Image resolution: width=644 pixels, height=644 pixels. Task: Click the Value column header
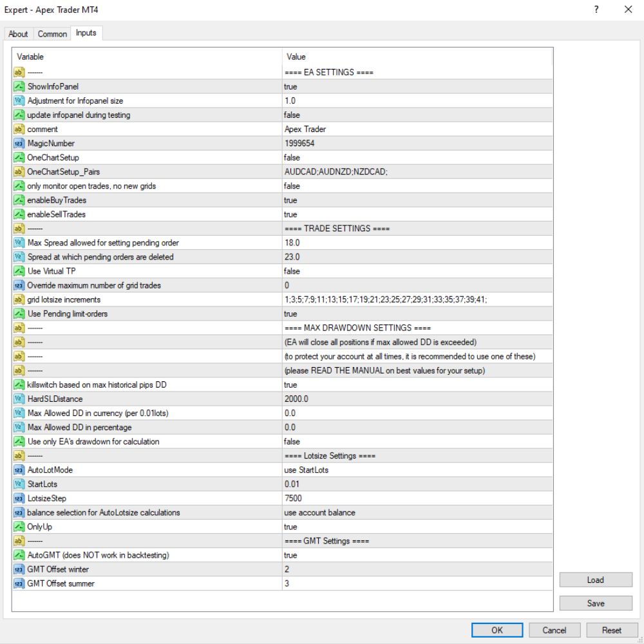(418, 57)
